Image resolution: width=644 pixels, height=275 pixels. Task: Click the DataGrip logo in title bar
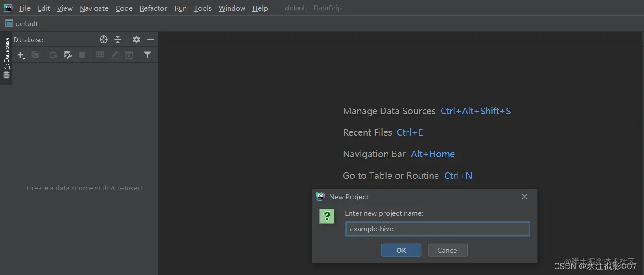tap(8, 8)
